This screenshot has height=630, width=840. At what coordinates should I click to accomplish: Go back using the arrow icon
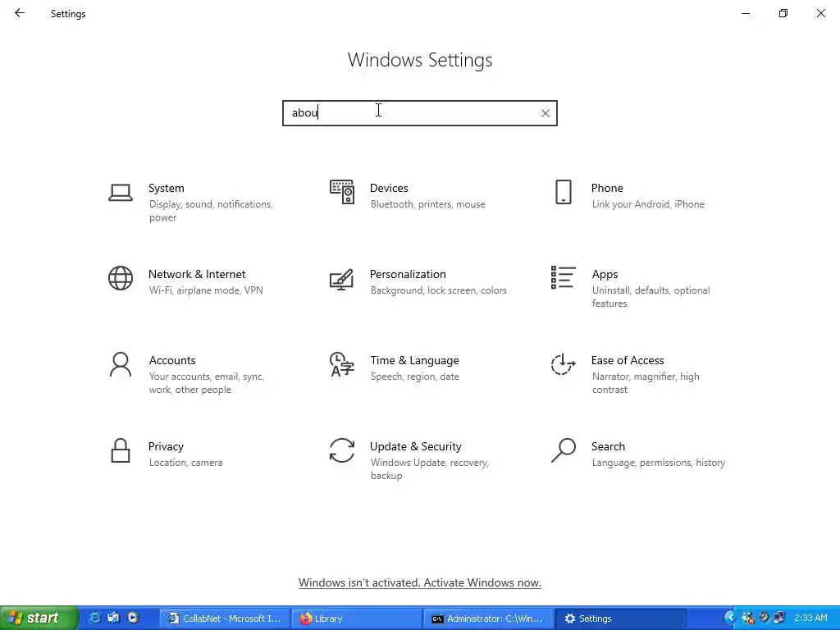click(x=20, y=13)
